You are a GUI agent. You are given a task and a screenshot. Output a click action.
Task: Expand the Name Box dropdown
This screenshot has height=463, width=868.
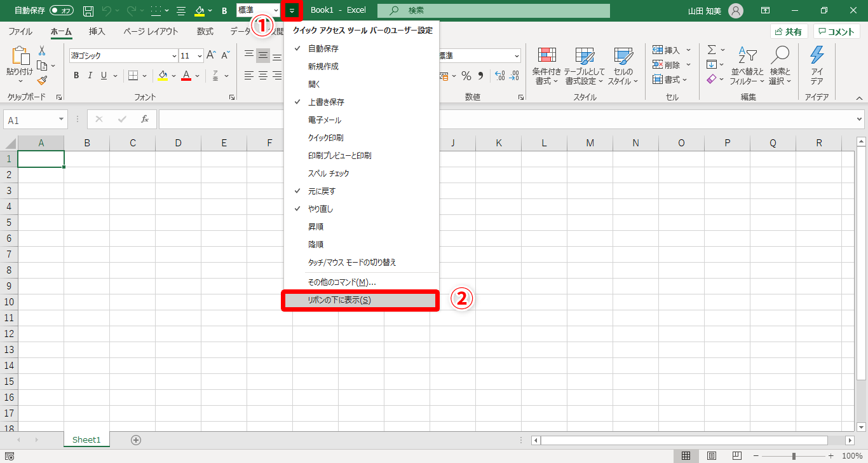(61, 120)
